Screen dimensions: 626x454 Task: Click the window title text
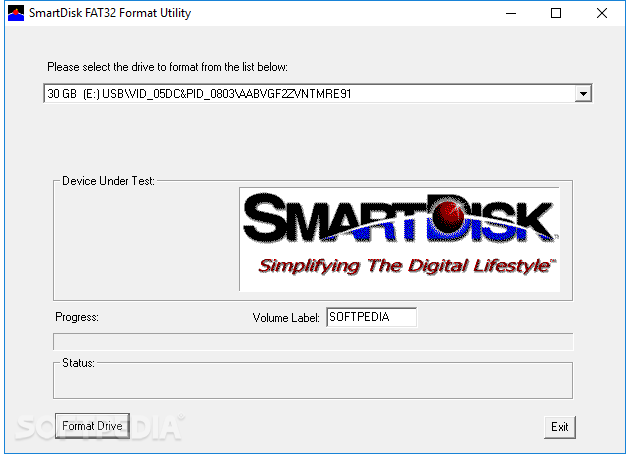[110, 13]
